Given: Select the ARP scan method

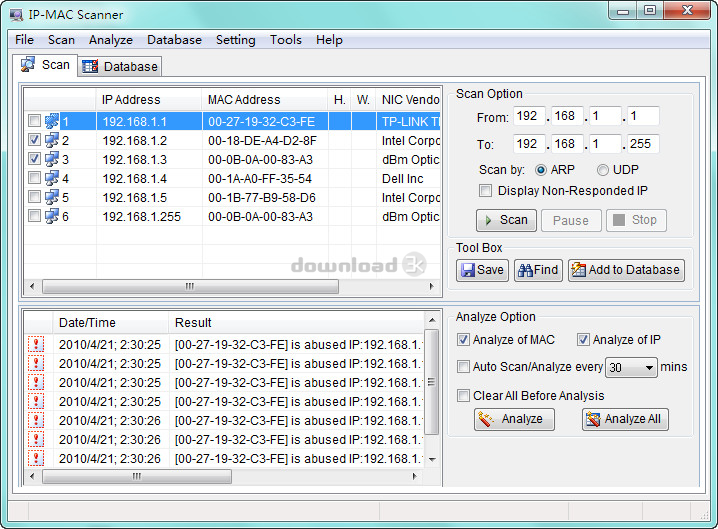Looking at the screenshot, I should (541, 170).
